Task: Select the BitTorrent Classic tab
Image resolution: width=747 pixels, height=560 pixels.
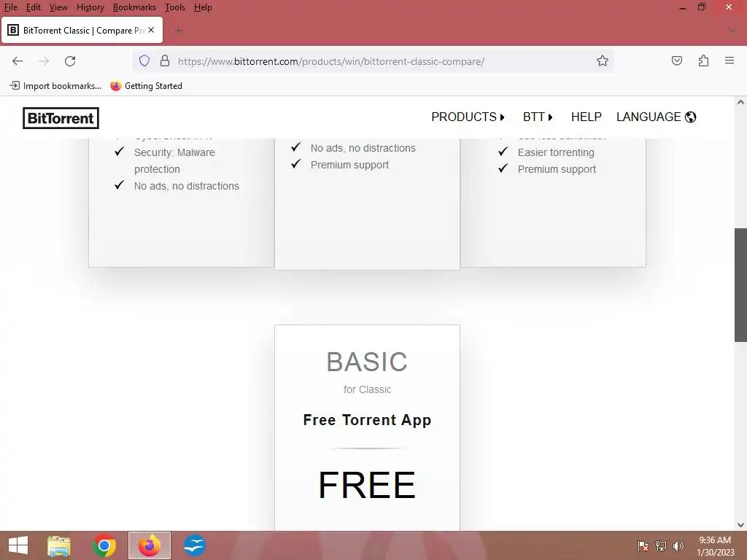Action: [82, 31]
